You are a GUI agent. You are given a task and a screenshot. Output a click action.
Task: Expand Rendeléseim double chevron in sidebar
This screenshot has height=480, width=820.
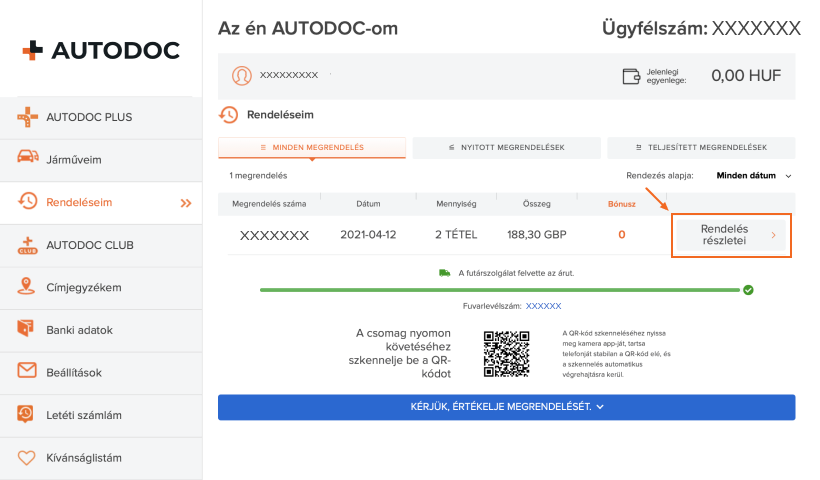(186, 203)
